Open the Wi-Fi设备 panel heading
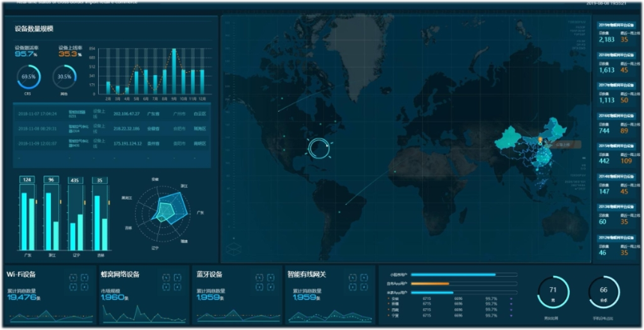The width and height of the screenshot is (644, 330). [22, 274]
